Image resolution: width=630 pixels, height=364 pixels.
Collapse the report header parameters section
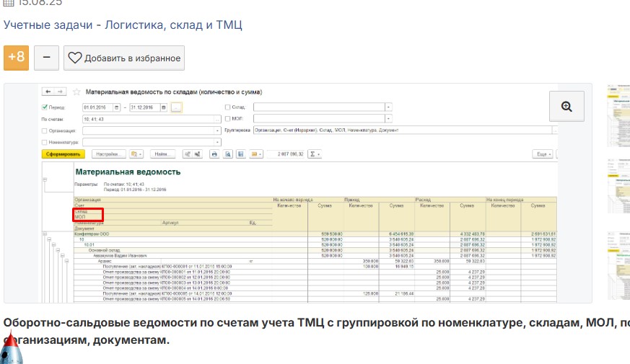(x=45, y=179)
